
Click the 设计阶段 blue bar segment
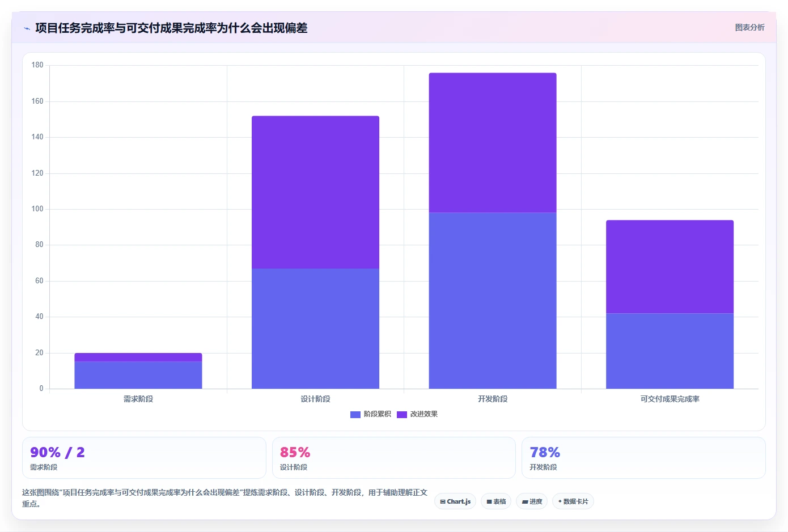point(315,329)
